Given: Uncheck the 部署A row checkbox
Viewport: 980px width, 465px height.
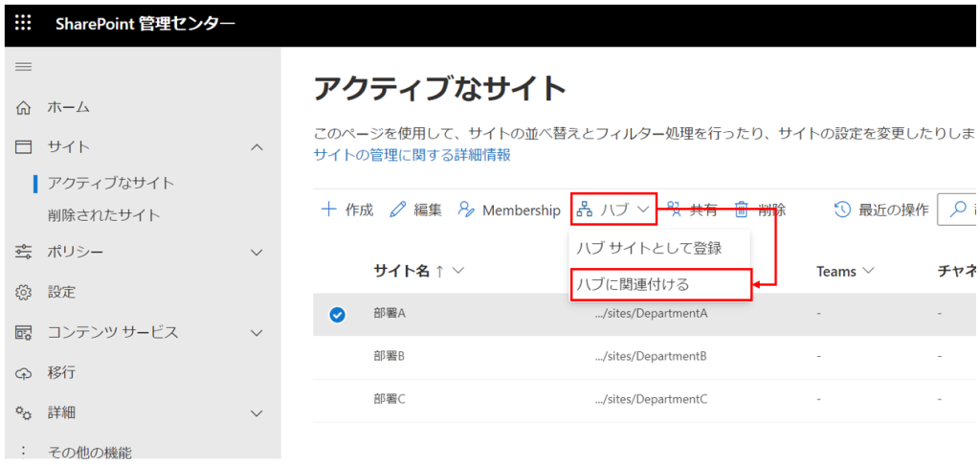Looking at the screenshot, I should [337, 314].
